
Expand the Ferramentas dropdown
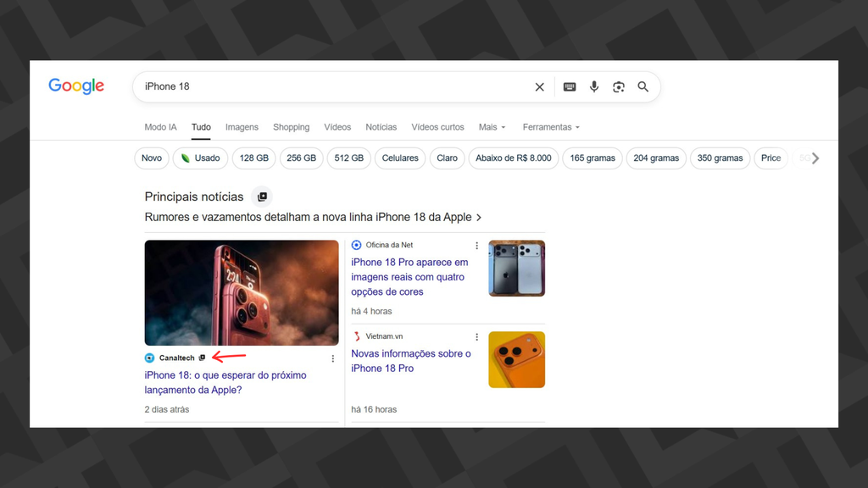551,127
